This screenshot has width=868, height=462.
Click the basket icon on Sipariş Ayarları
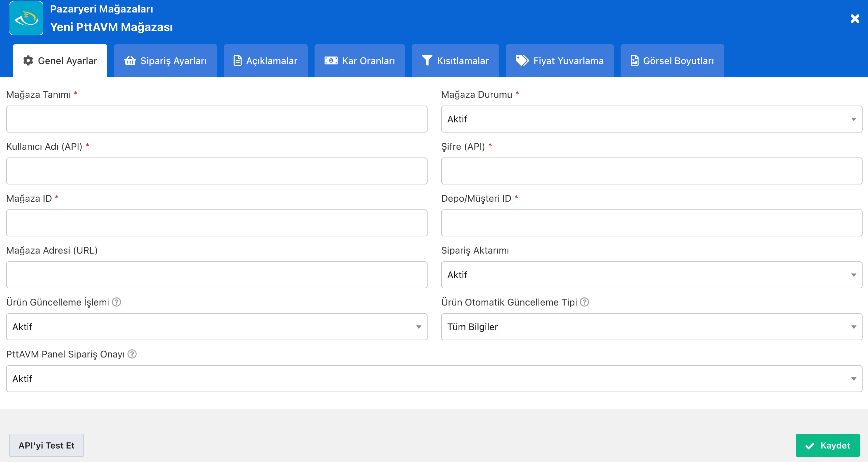tap(130, 61)
